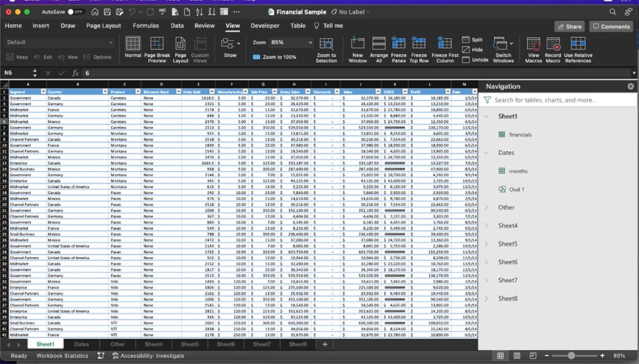Collapse the Dates group in Navigation
Image resolution: width=639 pixels, height=364 pixels.
pos(487,153)
